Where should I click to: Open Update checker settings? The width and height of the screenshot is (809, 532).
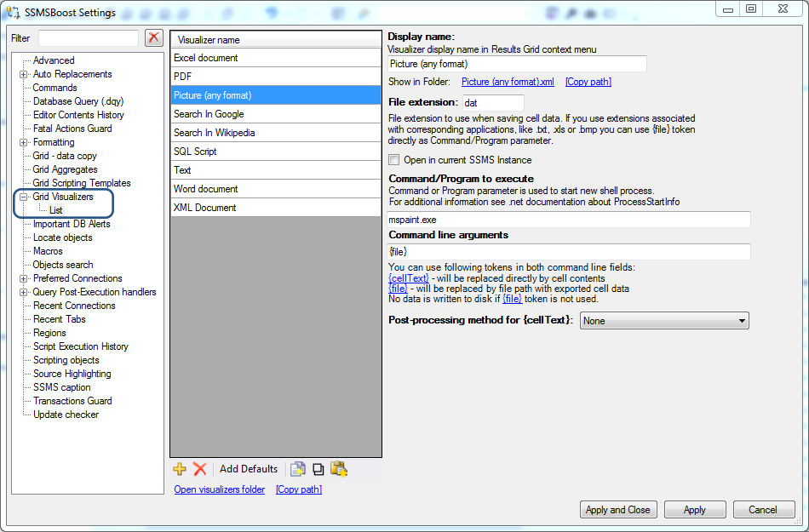[66, 415]
